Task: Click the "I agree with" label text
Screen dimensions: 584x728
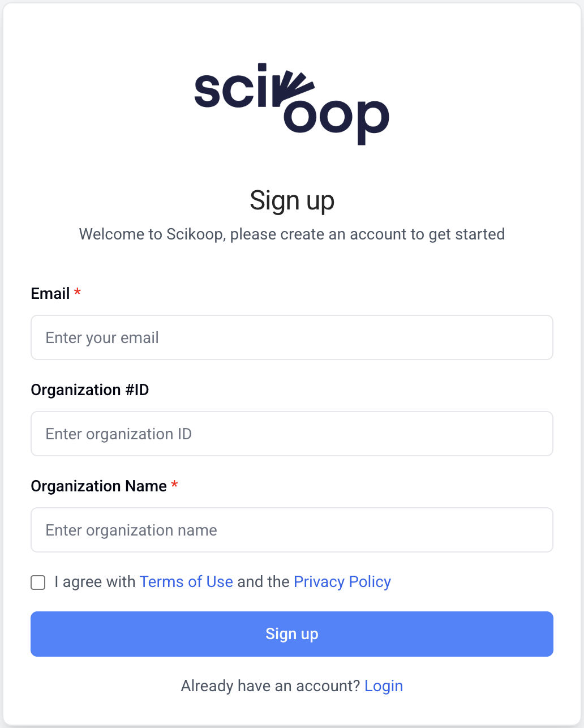Action: click(95, 582)
